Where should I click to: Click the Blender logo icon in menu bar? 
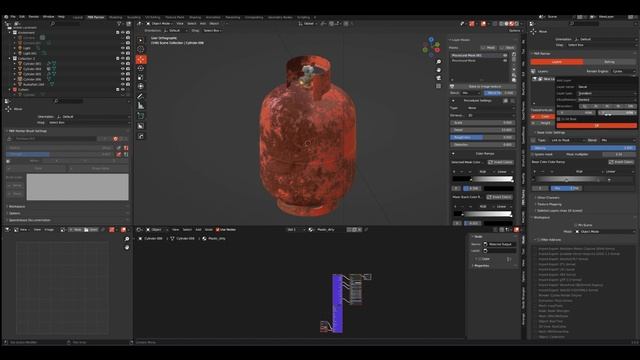click(x=6, y=17)
